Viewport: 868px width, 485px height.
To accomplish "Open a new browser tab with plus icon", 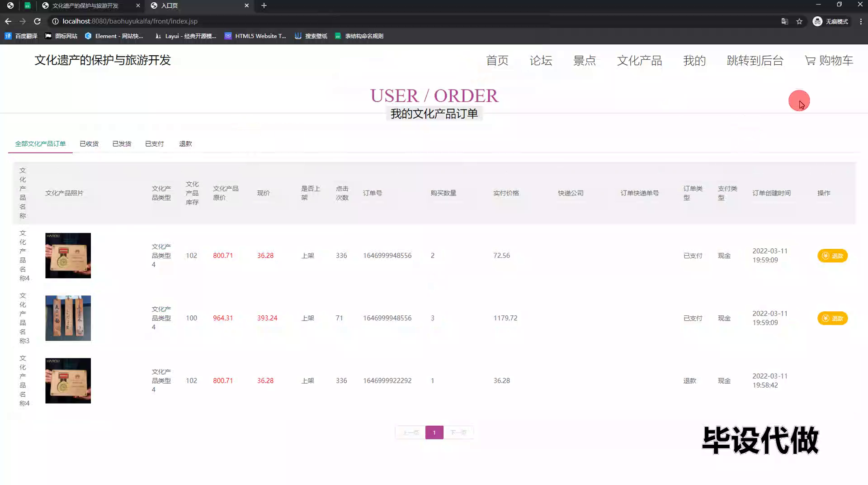I will pos(264,5).
